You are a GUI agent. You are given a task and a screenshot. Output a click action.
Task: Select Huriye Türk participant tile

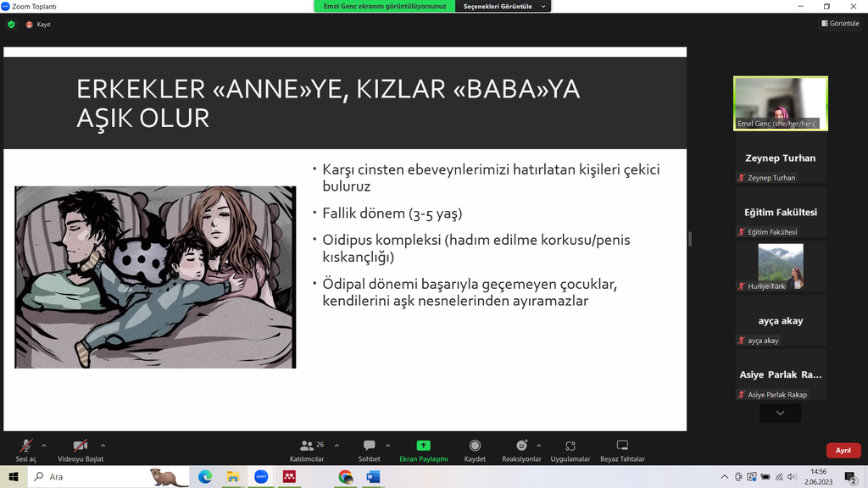[781, 267]
